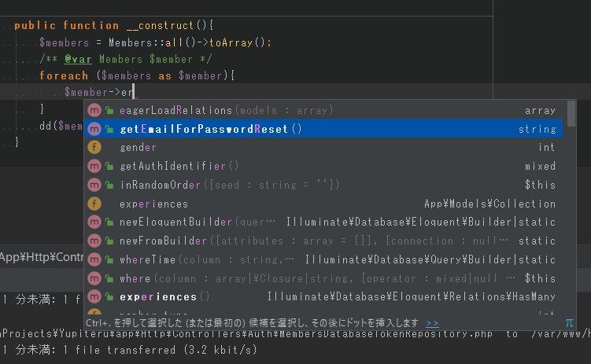591x364 pixels.
Task: Pick the experiences() HasMany method suggestion
Action: (x=164, y=297)
